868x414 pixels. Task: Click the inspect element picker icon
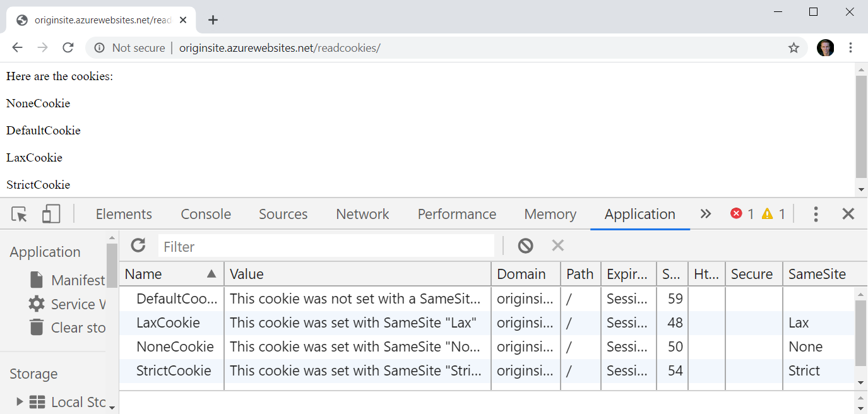[x=20, y=215]
